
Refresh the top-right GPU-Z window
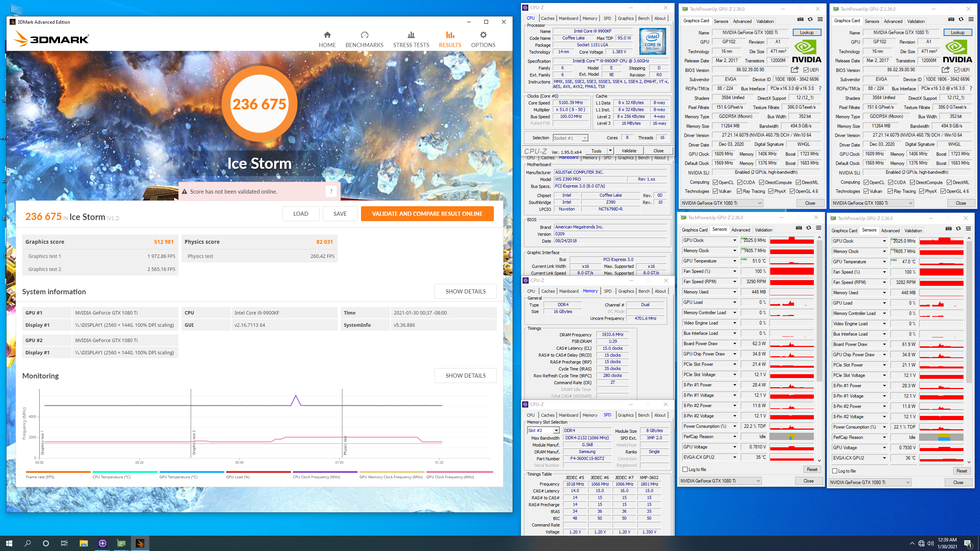click(x=961, y=20)
